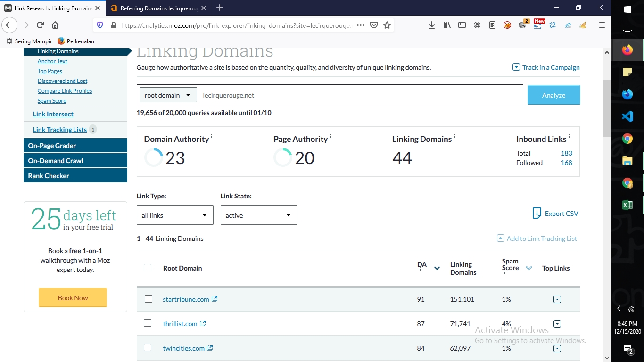Check the startribune.com row checkbox
This screenshot has height=362, width=644.
pos(149,299)
